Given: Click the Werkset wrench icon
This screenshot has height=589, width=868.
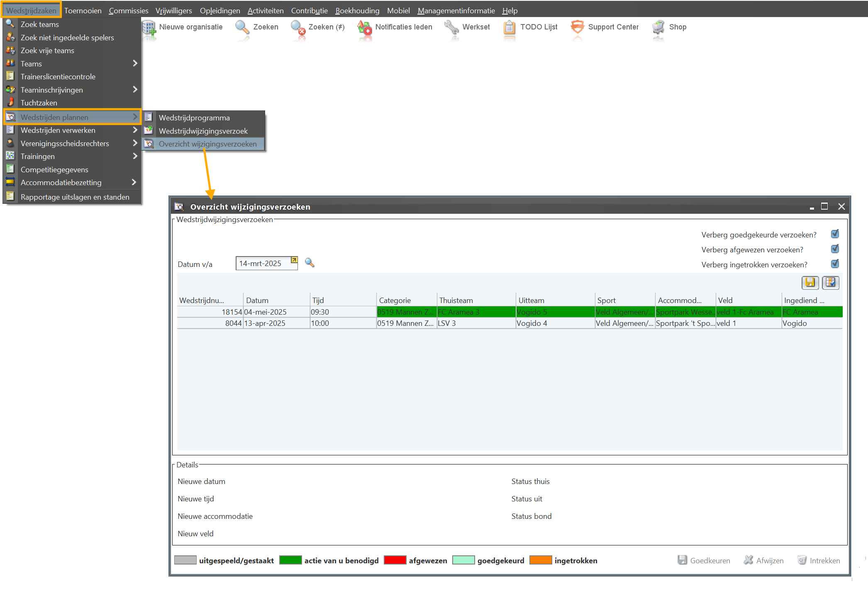Looking at the screenshot, I should (x=451, y=28).
